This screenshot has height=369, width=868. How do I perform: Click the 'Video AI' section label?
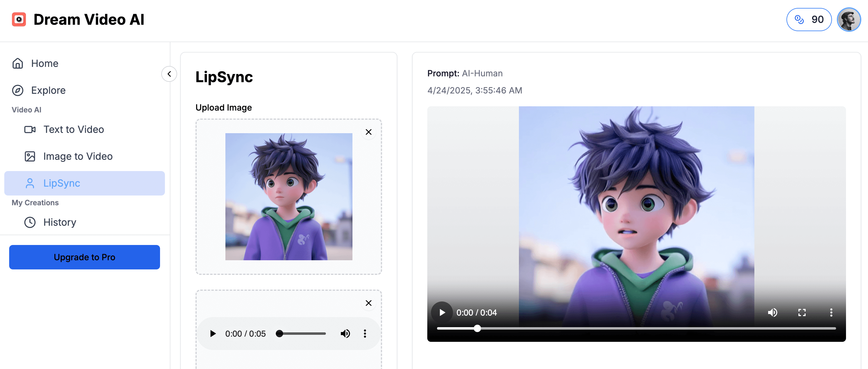tap(26, 110)
